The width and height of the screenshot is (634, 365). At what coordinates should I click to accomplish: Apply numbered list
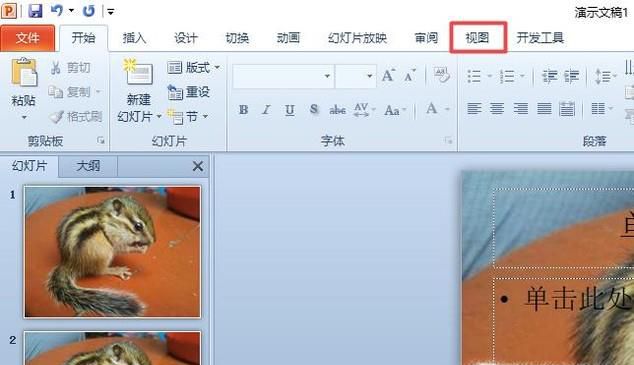(507, 76)
